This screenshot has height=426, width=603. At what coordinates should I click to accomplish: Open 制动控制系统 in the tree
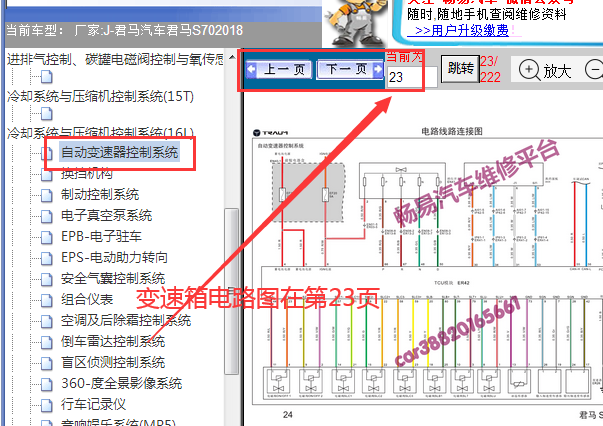tap(100, 195)
